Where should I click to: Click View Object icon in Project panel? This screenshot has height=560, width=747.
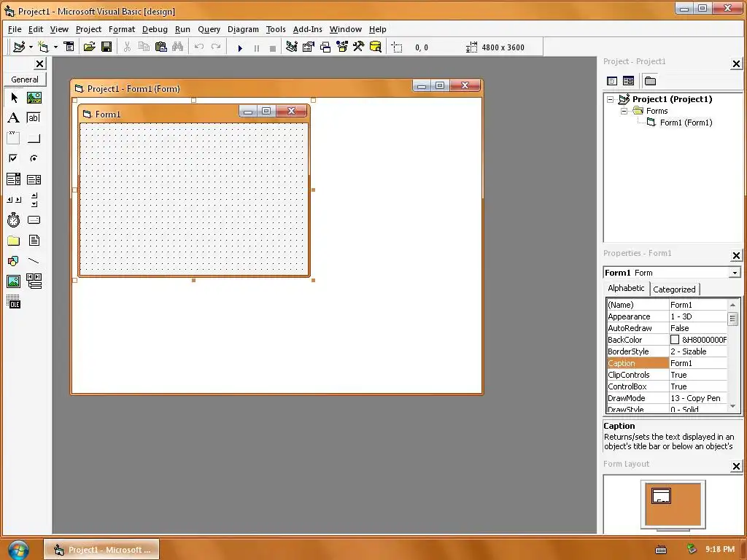(x=628, y=81)
